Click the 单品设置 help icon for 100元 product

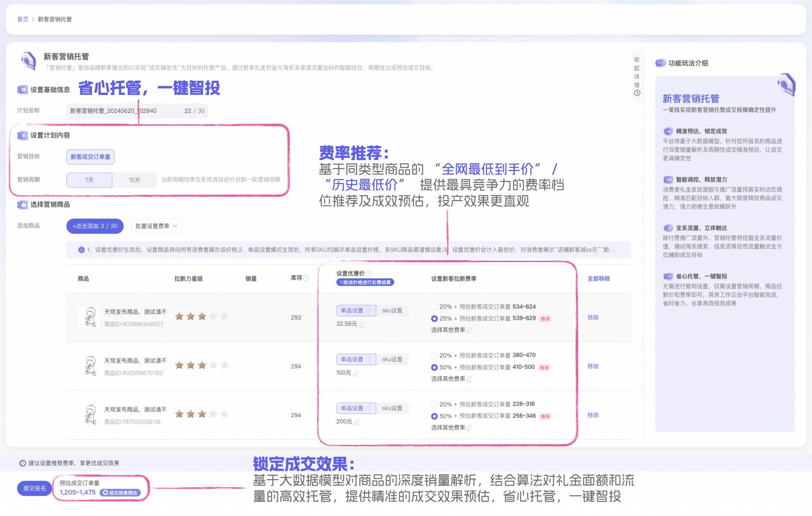pyautogui.click(x=368, y=360)
